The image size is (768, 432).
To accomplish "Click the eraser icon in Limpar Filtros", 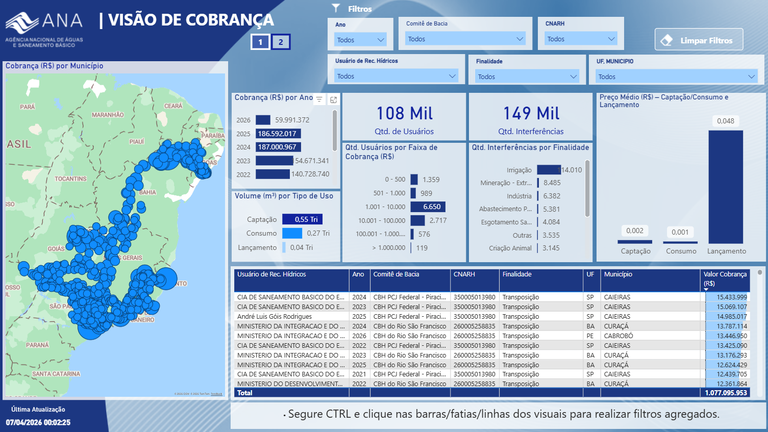I will pos(669,41).
